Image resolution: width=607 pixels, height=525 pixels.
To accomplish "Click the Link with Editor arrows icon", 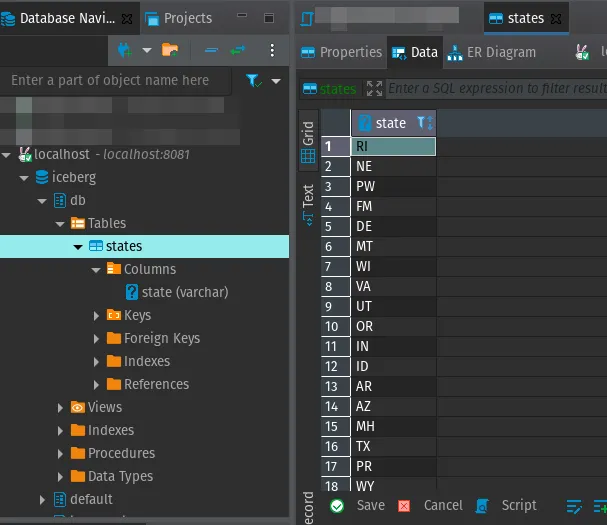I will pyautogui.click(x=238, y=49).
